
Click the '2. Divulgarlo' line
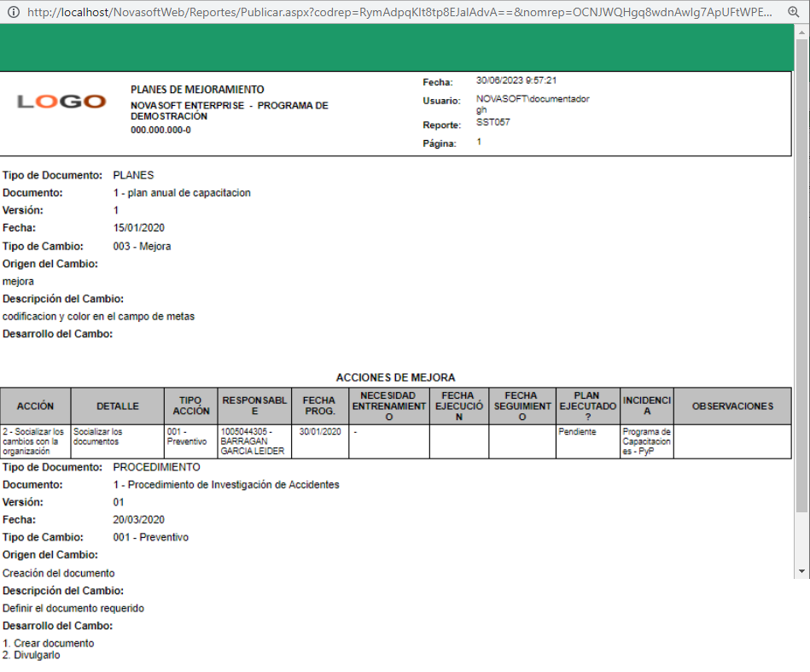click(x=31, y=656)
